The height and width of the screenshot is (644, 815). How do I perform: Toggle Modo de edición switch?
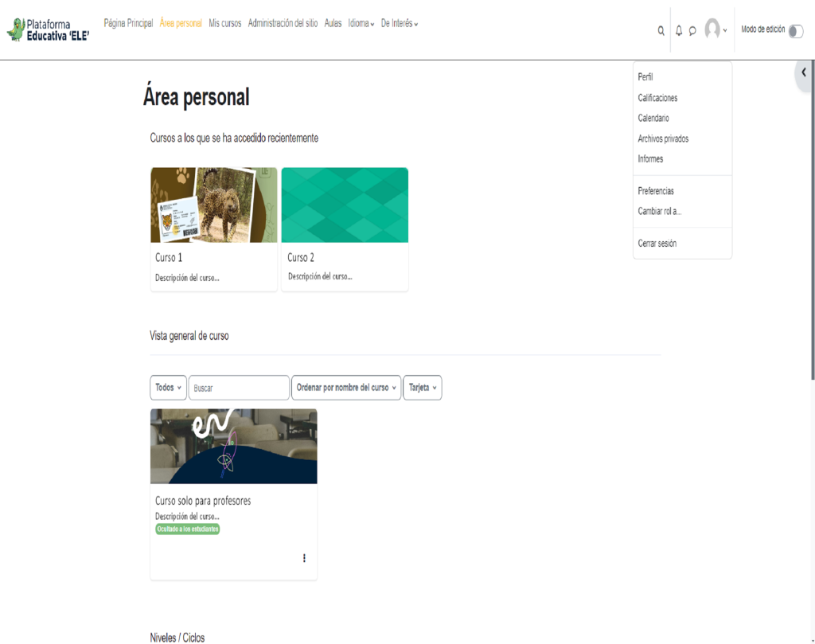tap(795, 30)
